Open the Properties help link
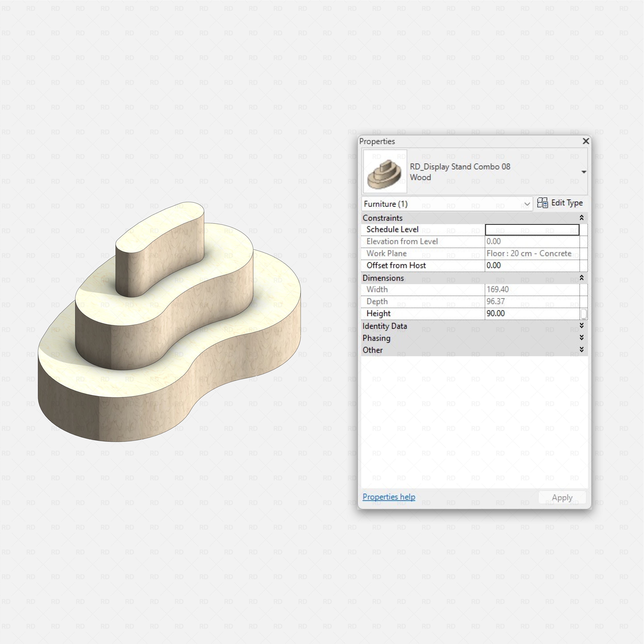Image resolution: width=644 pixels, height=644 pixels. (389, 497)
